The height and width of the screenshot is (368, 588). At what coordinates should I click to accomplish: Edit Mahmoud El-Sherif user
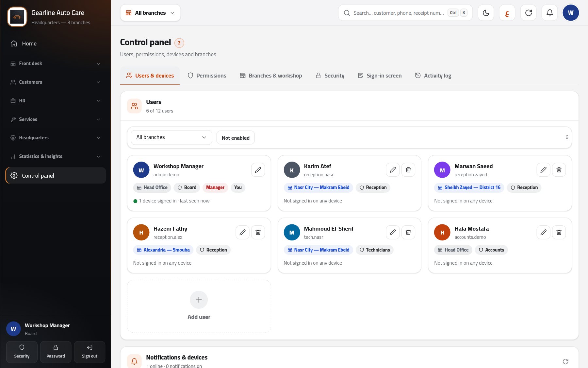click(x=393, y=232)
